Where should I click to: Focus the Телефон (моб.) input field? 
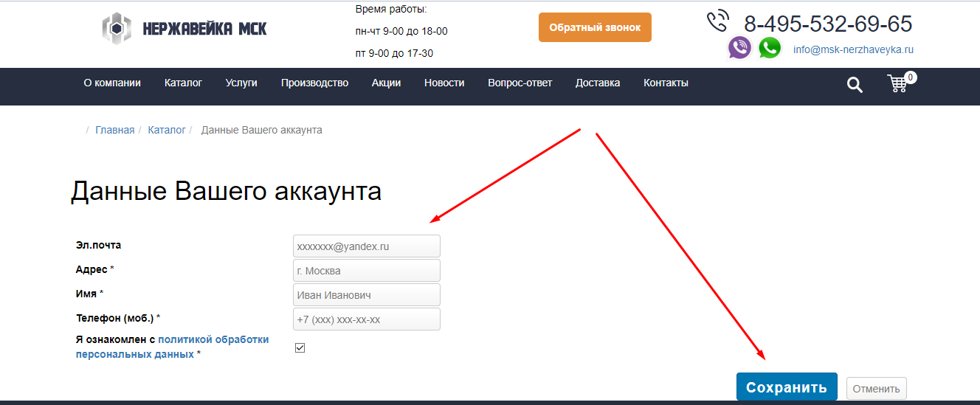coord(367,319)
